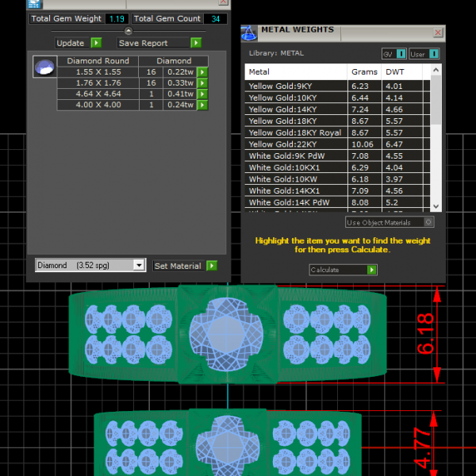Click the green arrow next to Update
This screenshot has height=476, width=476.
(x=96, y=43)
